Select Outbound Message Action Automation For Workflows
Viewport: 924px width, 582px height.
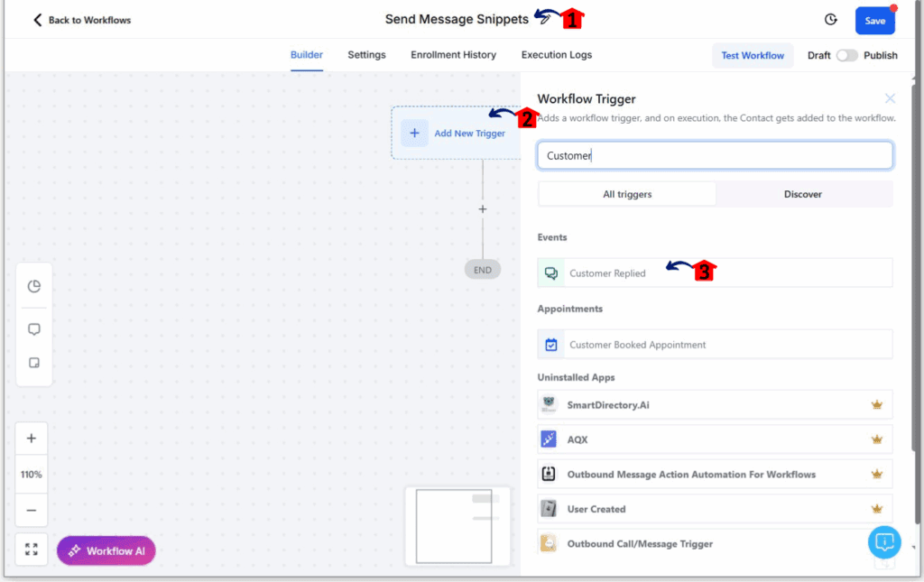pyautogui.click(x=715, y=475)
